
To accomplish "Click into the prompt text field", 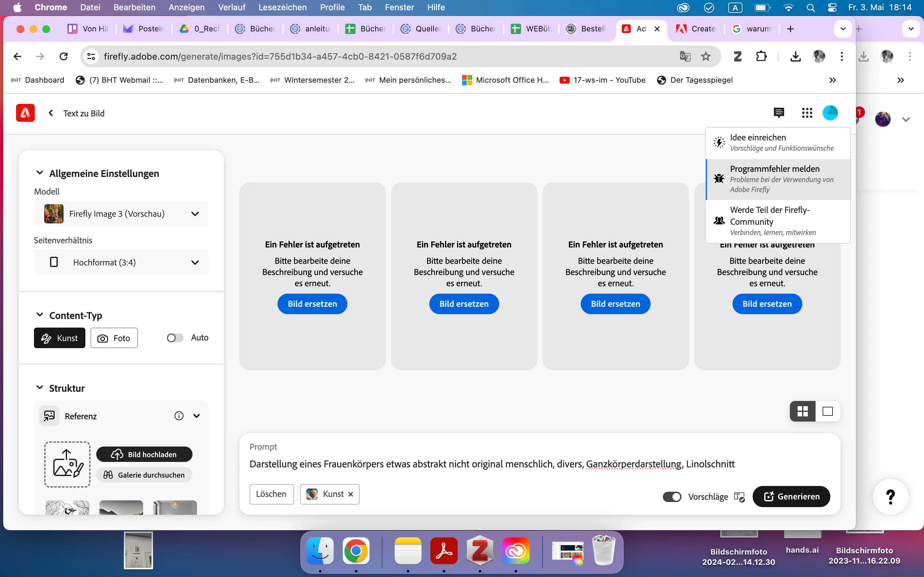I will pos(492,464).
